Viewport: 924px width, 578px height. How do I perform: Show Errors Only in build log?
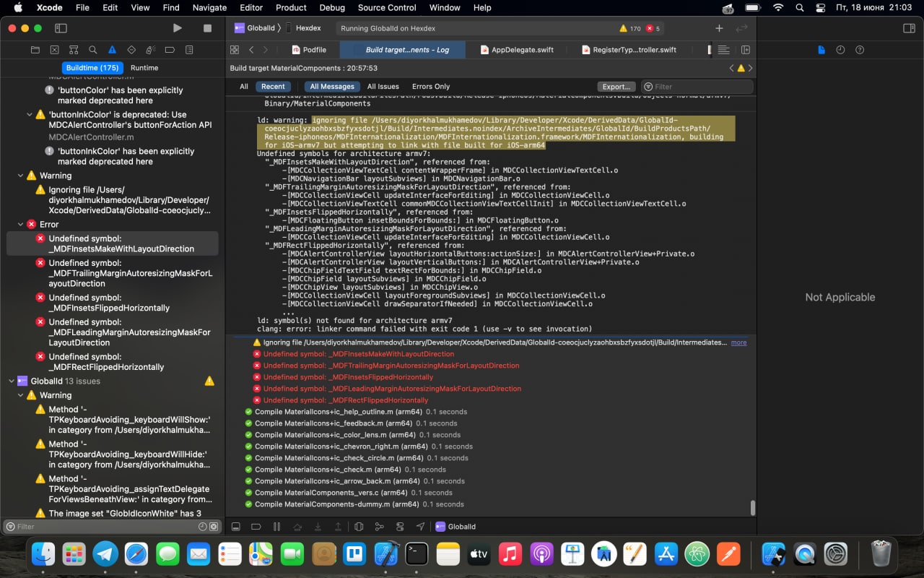click(431, 87)
